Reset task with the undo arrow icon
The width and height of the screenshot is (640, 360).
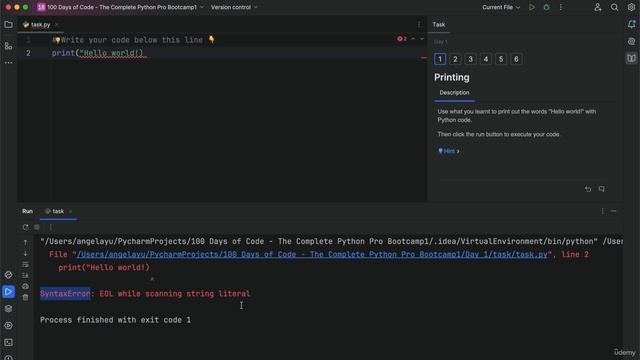588,189
